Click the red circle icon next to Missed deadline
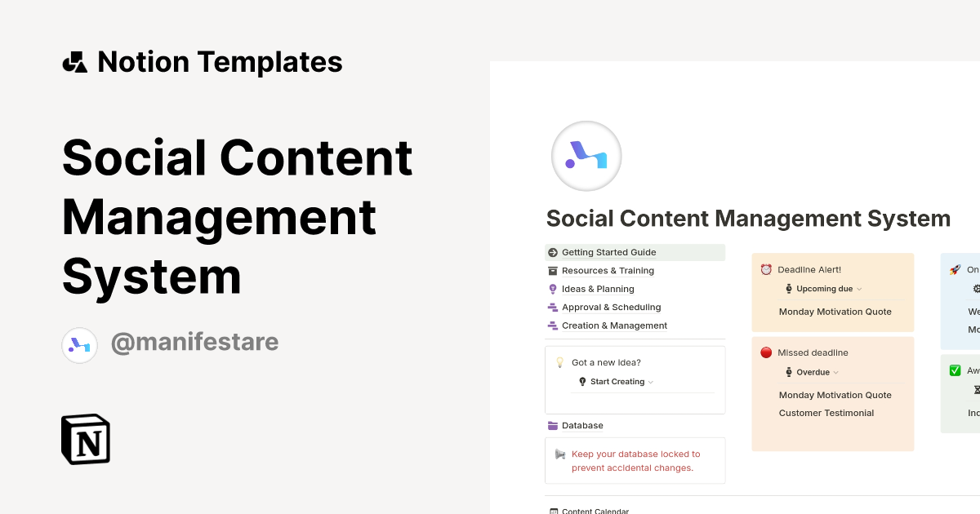The width and height of the screenshot is (980, 514). (766, 352)
